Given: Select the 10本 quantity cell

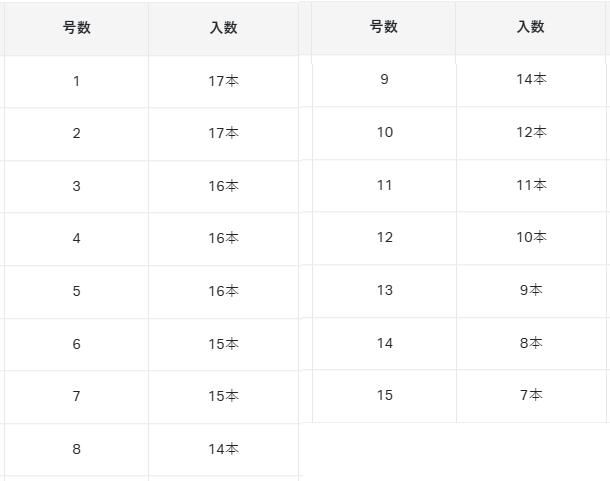Looking at the screenshot, I should 531,237.
